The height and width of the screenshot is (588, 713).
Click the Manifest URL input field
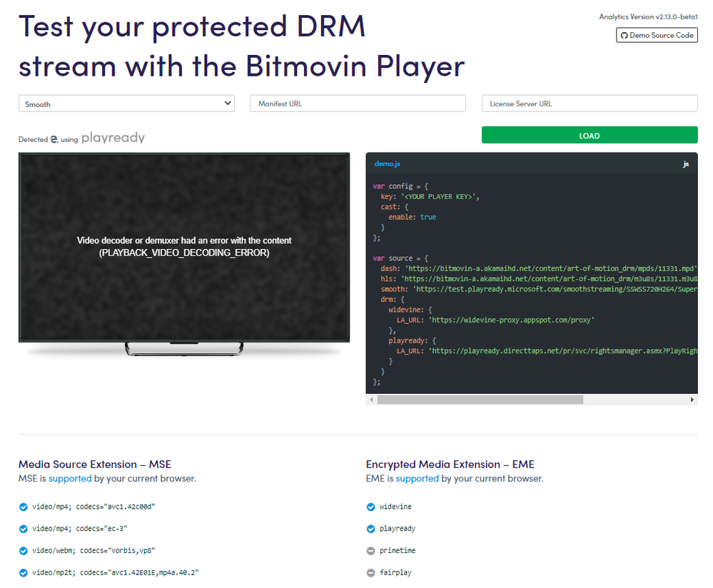click(358, 103)
